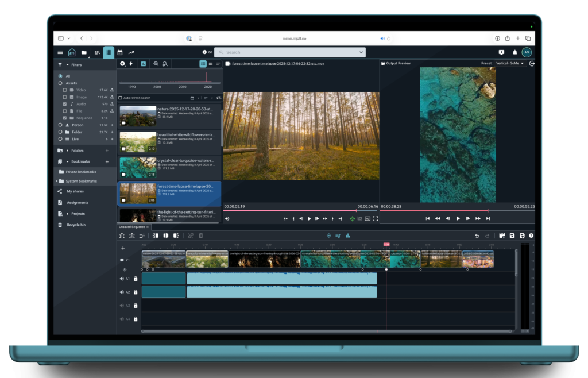The image size is (588, 378).
Task: Select the Live filter radio button
Action: pyautogui.click(x=60, y=139)
